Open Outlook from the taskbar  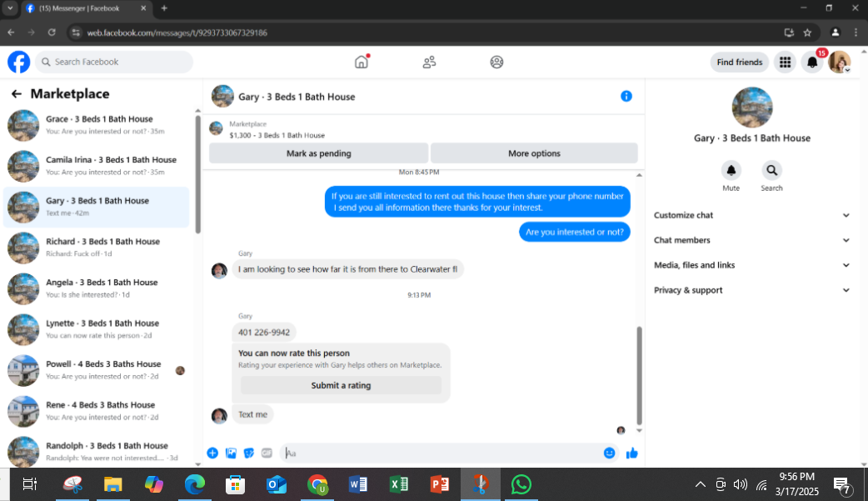pyautogui.click(x=277, y=485)
